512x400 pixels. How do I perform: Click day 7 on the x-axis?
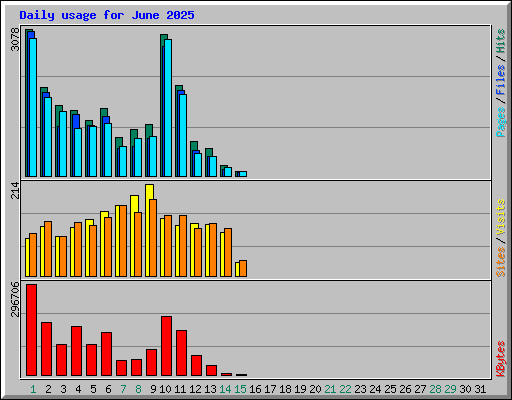tap(123, 389)
